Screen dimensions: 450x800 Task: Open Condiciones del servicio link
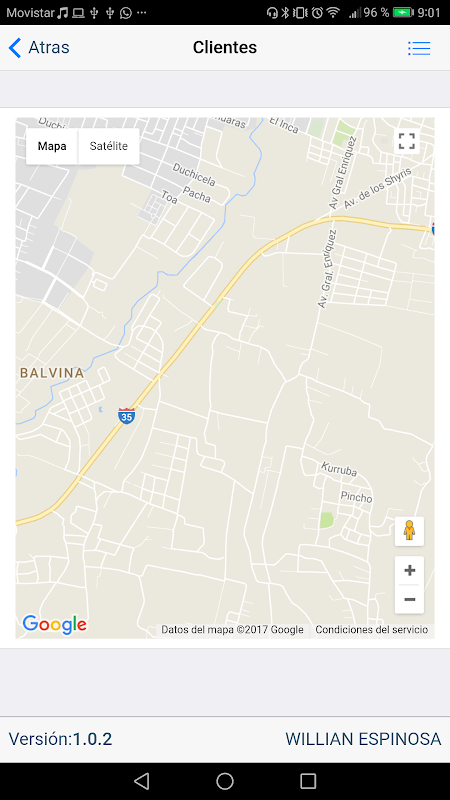tap(371, 630)
